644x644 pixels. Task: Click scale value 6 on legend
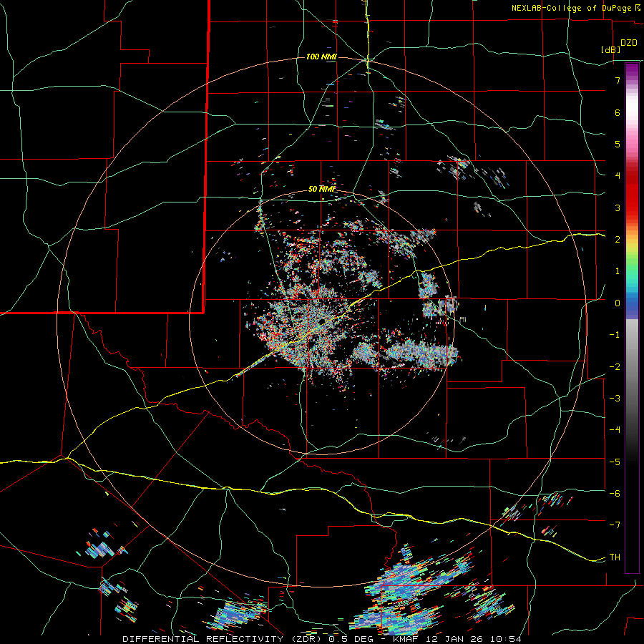618,112
